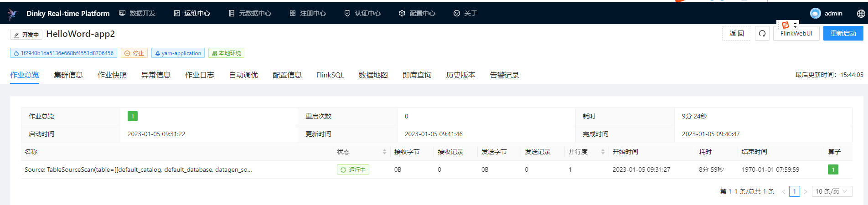The height and width of the screenshot is (205, 868).
Task: Switch to the 作业总览 tab
Action: click(25, 75)
